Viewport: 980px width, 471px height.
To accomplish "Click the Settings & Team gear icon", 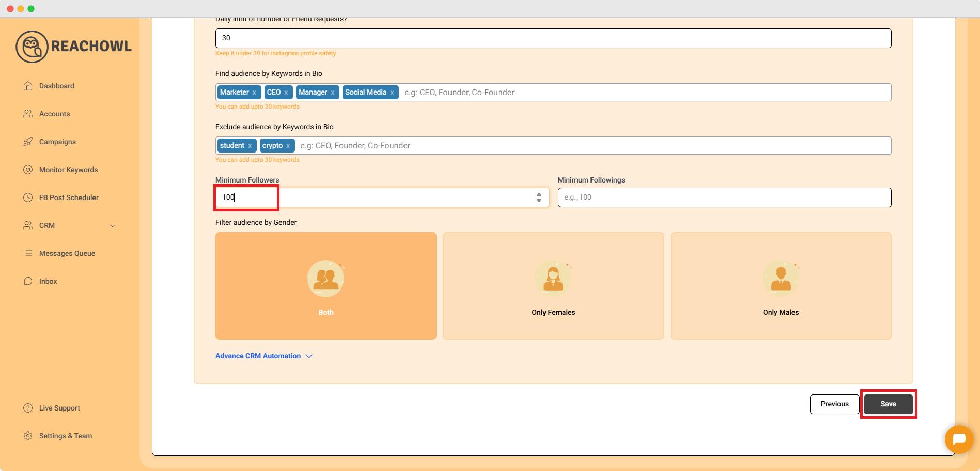I will [28, 436].
